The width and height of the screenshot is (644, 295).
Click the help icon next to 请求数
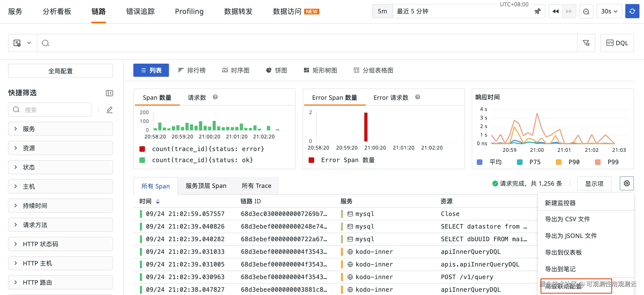click(x=215, y=97)
